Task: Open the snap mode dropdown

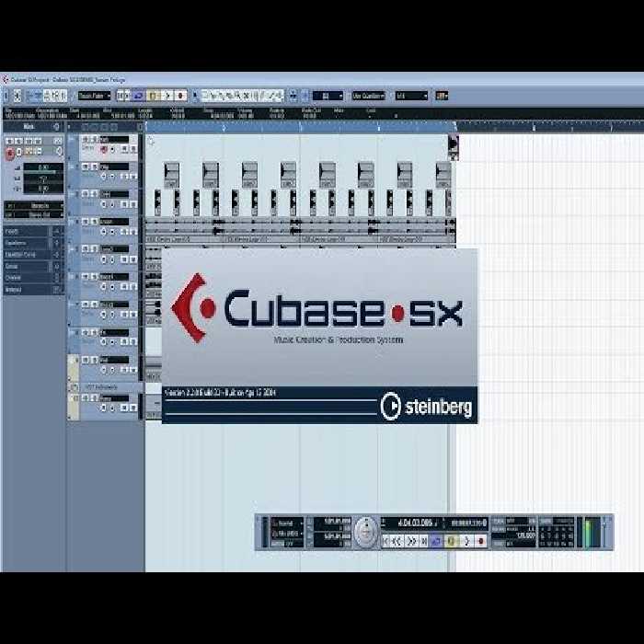Action: [328, 96]
